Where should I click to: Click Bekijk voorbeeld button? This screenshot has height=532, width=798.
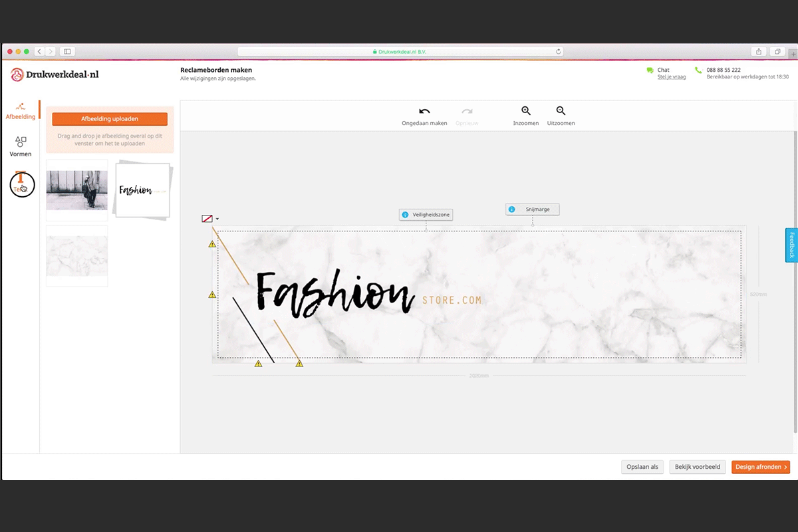698,467
